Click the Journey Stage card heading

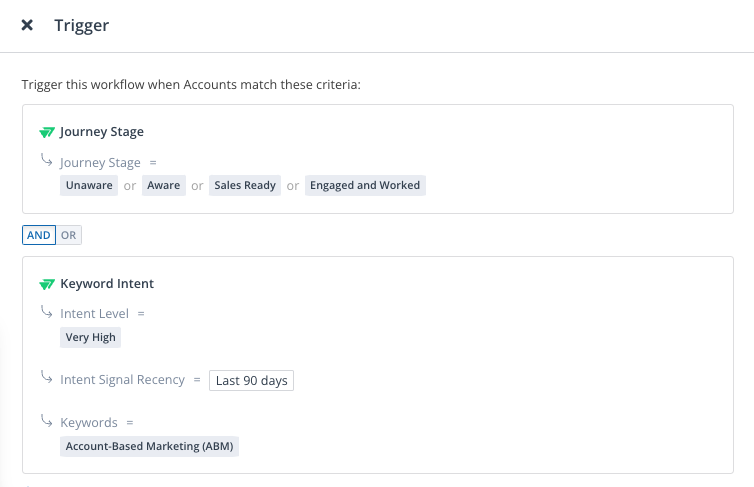pos(102,132)
